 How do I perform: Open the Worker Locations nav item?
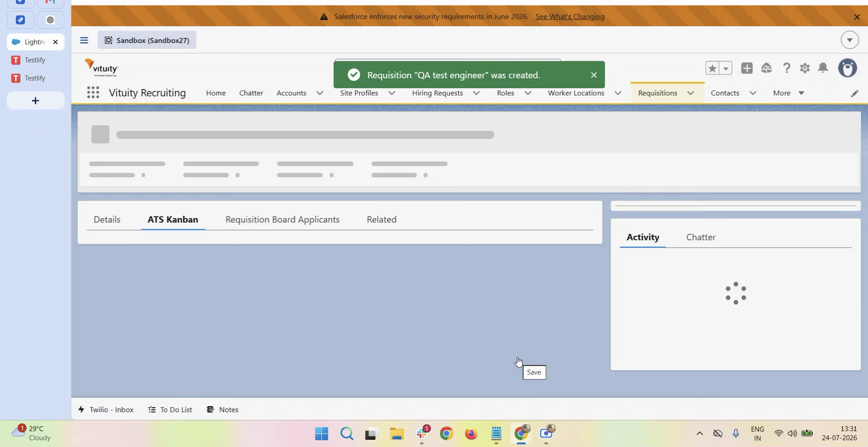coord(576,93)
